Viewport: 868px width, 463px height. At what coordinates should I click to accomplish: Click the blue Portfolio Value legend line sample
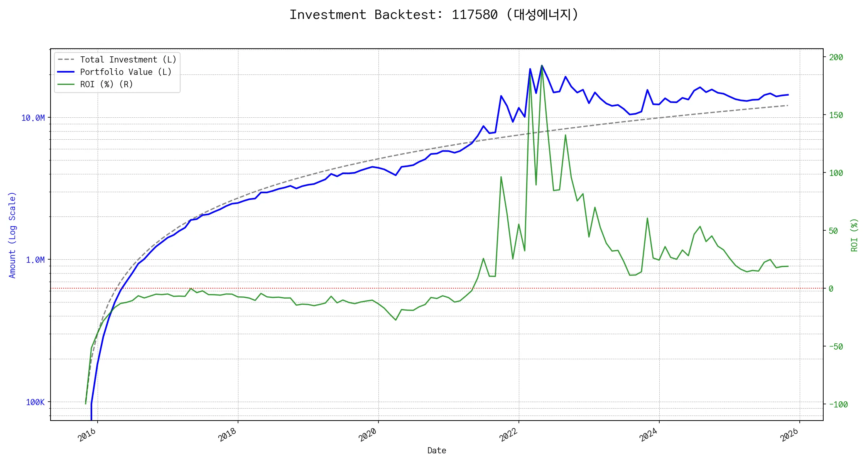pos(66,72)
